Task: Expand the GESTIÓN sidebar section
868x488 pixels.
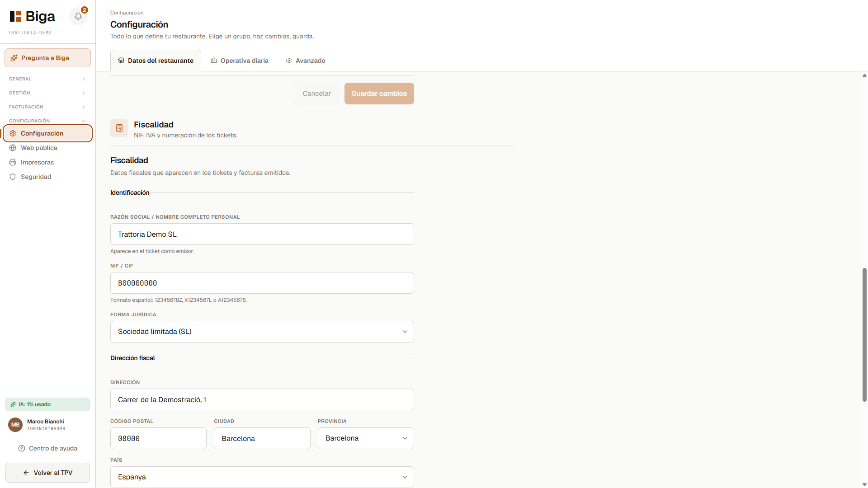Action: coord(47,93)
